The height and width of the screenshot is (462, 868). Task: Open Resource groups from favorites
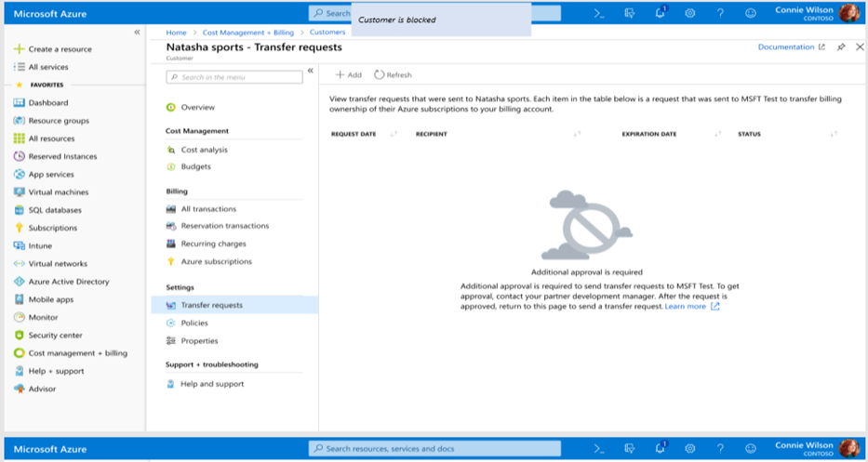pyautogui.click(x=51, y=121)
